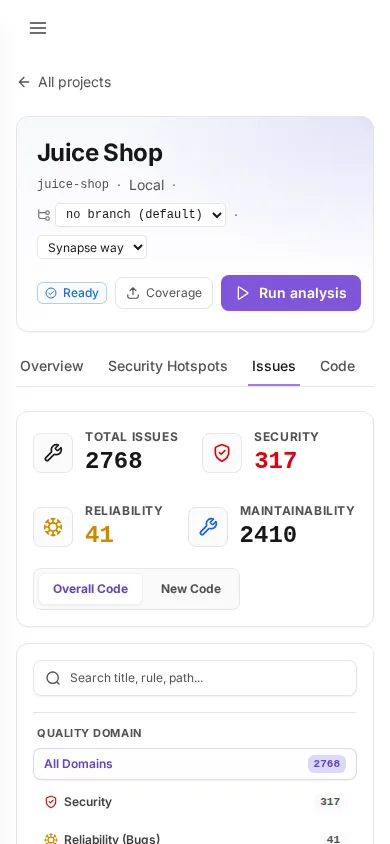Open the hamburger navigation menu
Screen dimensions: 390x844
[38, 28]
